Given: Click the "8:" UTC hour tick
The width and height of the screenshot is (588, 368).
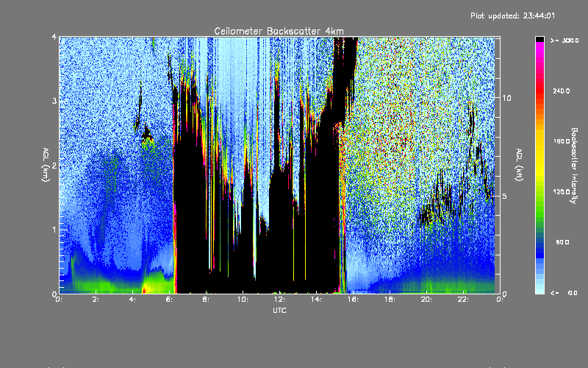Looking at the screenshot, I should 207,300.
